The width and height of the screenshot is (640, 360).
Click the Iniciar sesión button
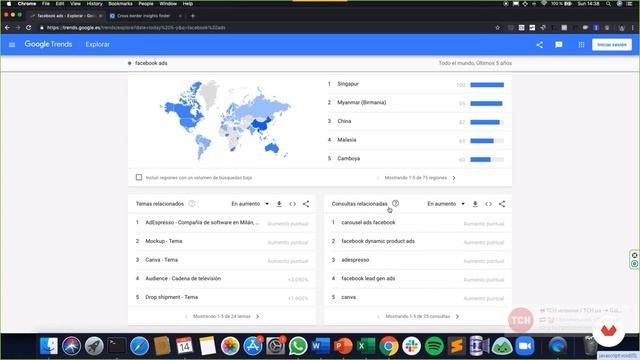pyautogui.click(x=612, y=44)
